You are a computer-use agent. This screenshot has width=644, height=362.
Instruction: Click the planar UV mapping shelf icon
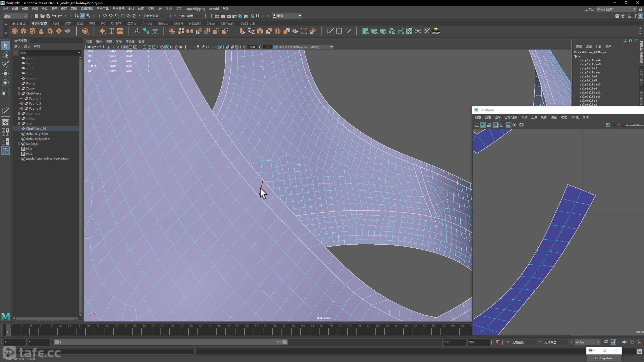366,31
